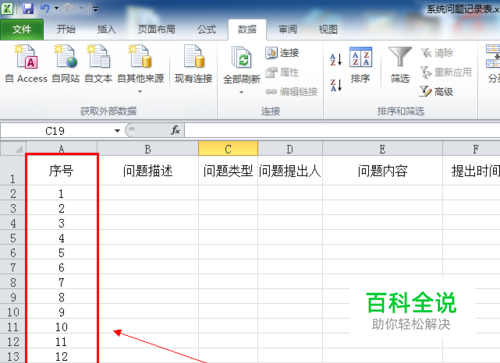This screenshot has height=363, width=500.
Task: Select highlighted column C header
Action: tap(228, 149)
